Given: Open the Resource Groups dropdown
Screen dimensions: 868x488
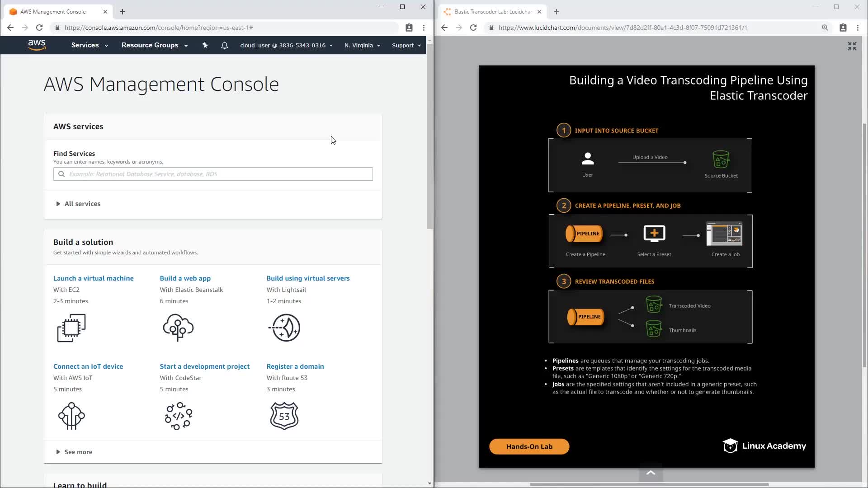Looking at the screenshot, I should [154, 45].
